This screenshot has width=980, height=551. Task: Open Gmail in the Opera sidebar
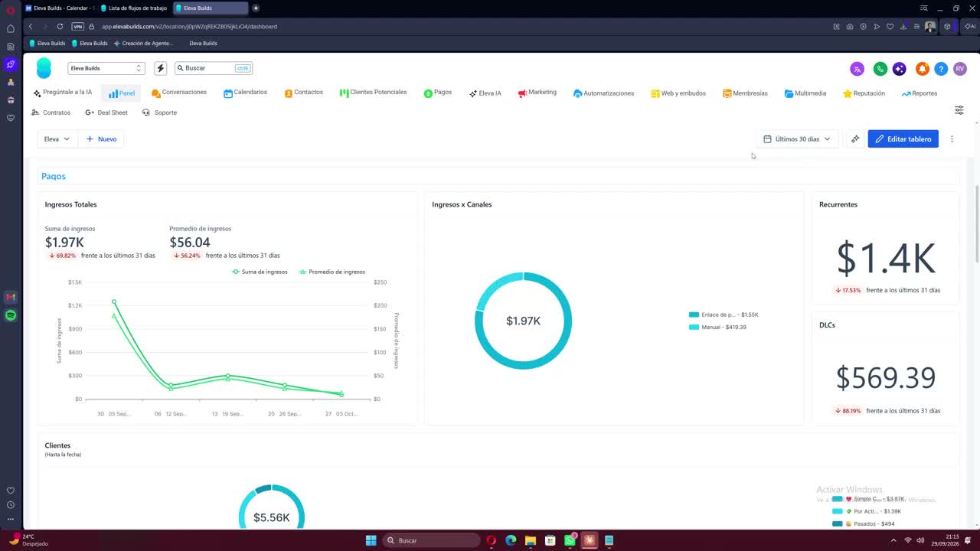coord(11,297)
